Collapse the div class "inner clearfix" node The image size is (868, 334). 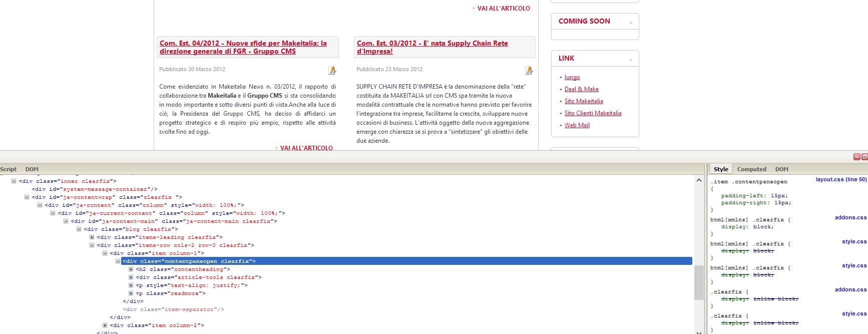14,181
